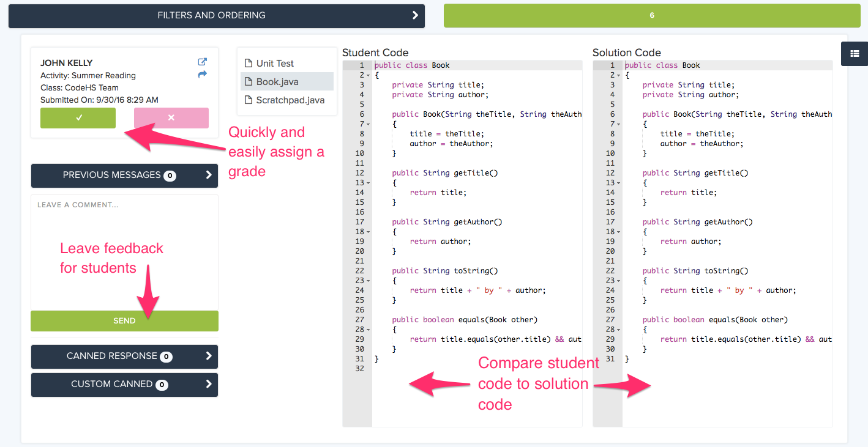Click 'private String author;' in Student Code
This screenshot has width=868, height=447.
click(441, 95)
